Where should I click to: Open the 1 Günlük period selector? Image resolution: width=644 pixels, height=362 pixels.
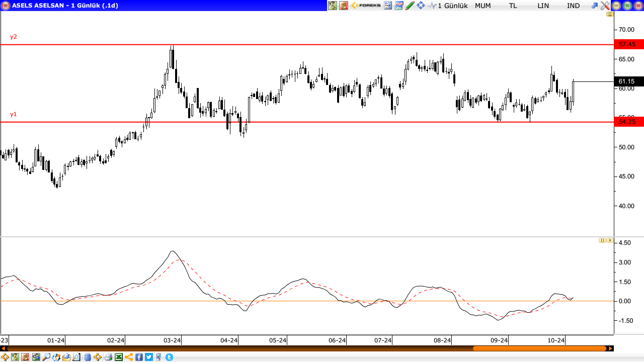point(453,6)
